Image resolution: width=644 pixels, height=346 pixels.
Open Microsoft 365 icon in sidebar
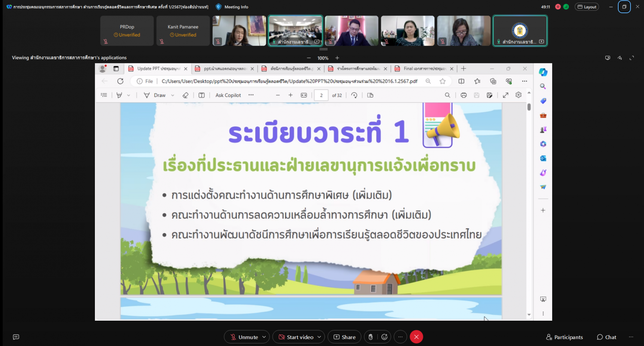[543, 144]
